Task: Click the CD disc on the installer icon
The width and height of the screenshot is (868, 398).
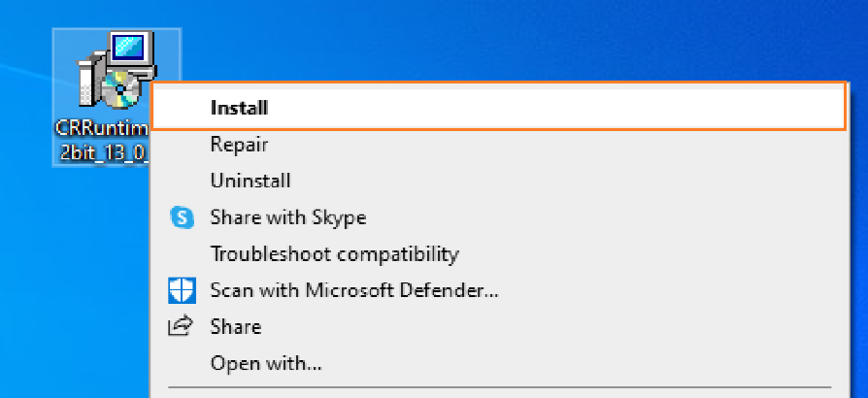Action: [119, 94]
